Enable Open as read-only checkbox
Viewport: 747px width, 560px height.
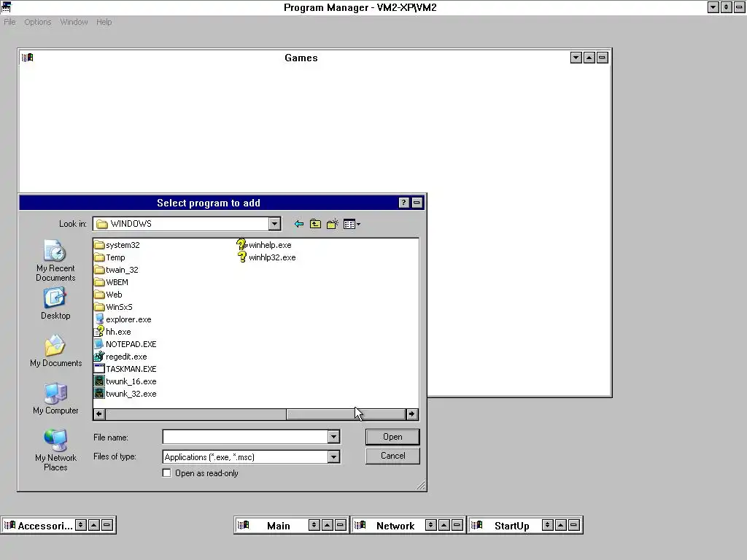pos(166,472)
